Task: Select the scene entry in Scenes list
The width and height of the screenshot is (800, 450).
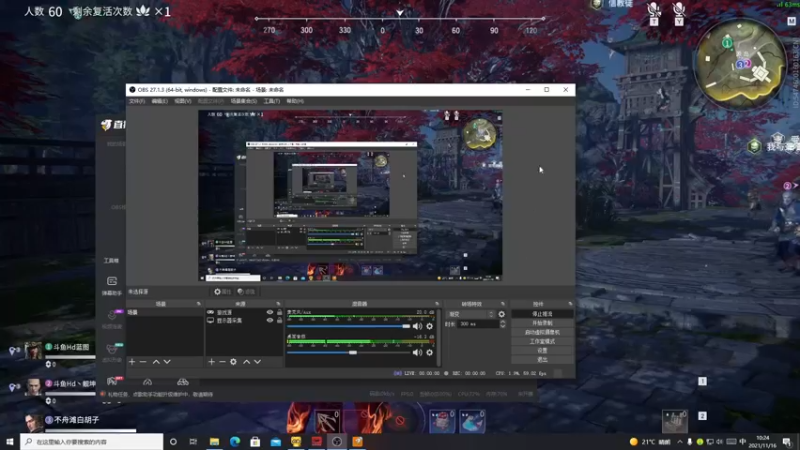Action: tap(164, 312)
